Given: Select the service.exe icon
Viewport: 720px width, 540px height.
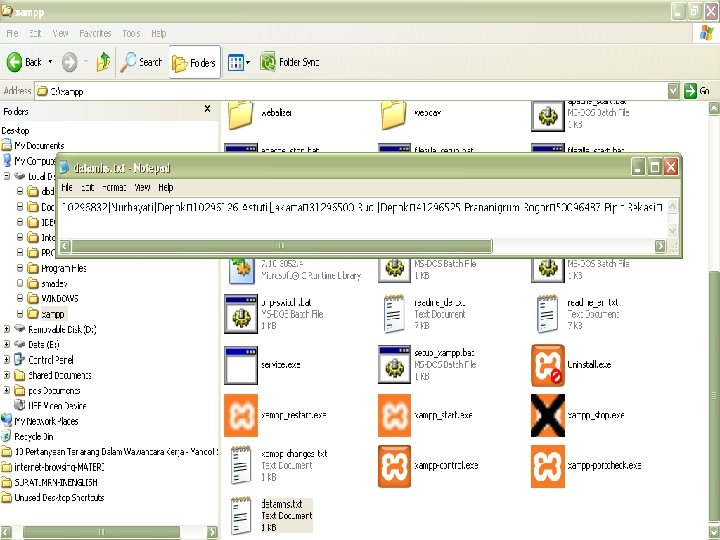Looking at the screenshot, I should pos(241,365).
